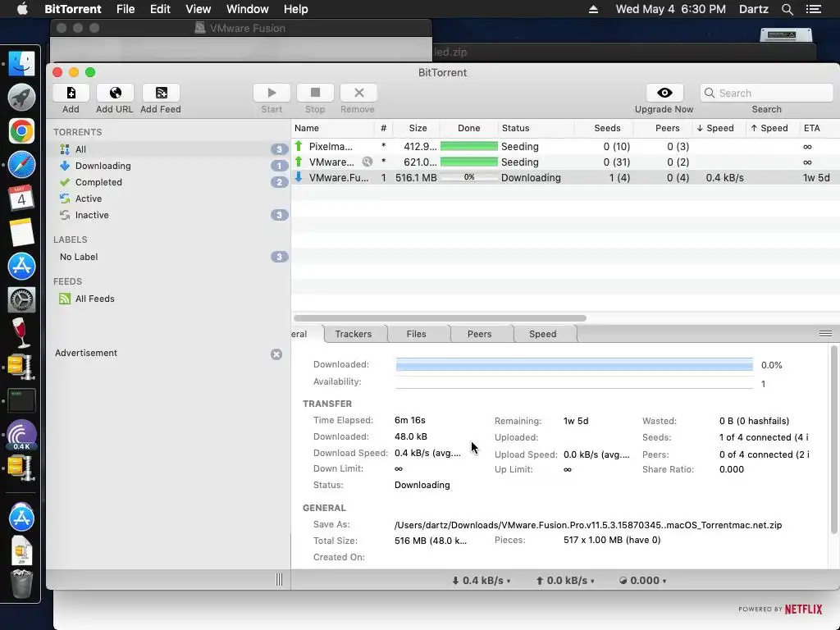Click 0% progress bar of VMware.Fu... row
Screen dimensions: 840x630
(x=468, y=177)
